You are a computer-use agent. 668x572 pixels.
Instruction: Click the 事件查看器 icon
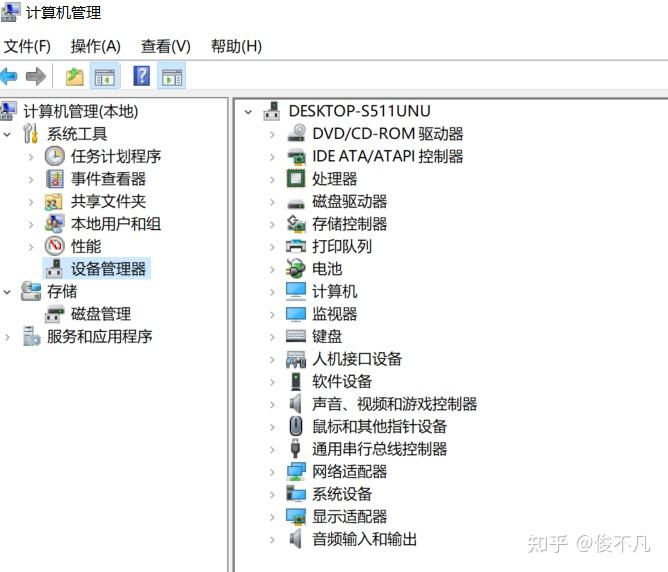tap(55, 178)
